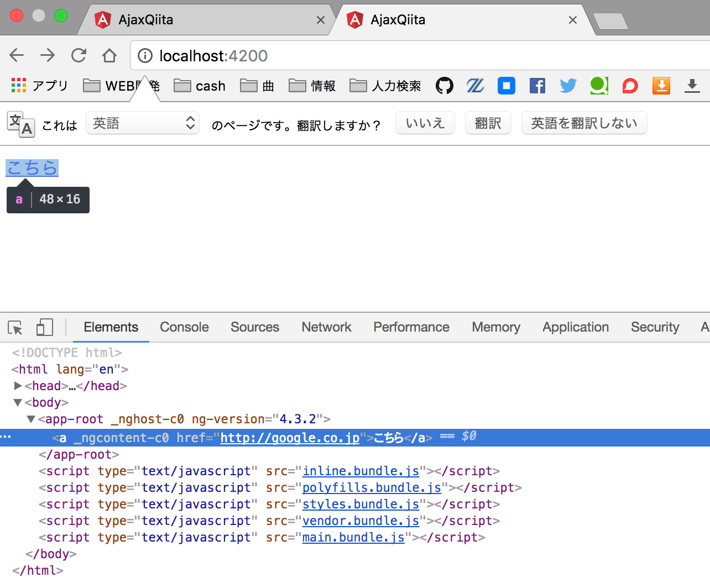Open the Facebook bookmark

click(x=537, y=86)
